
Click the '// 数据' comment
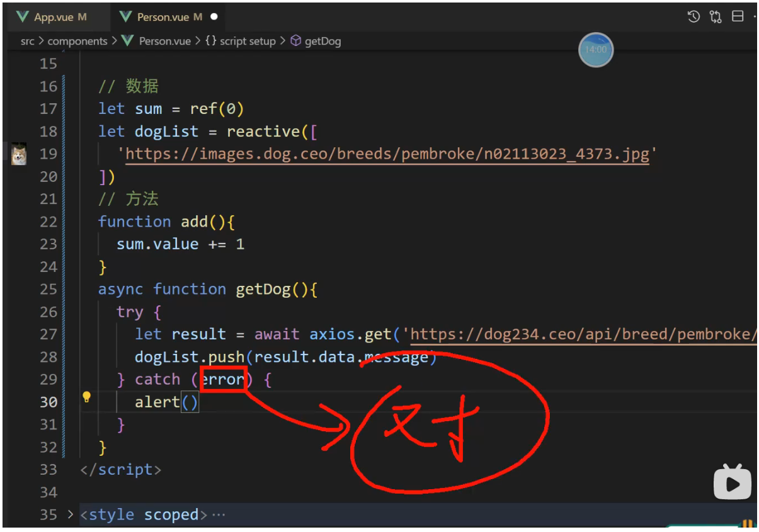coord(128,86)
